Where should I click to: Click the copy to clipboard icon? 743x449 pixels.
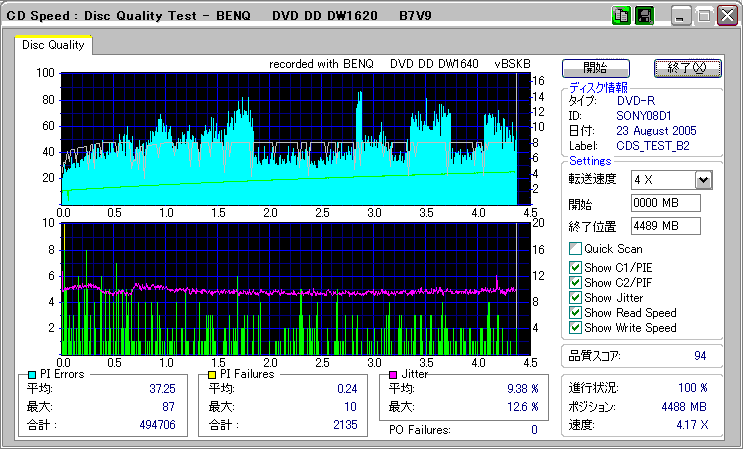(x=621, y=16)
